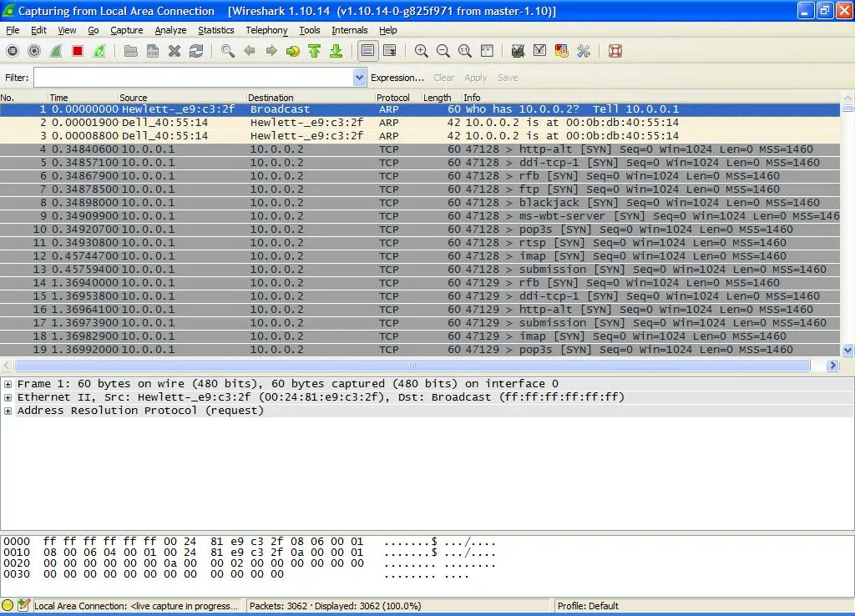Screen dimensions: 855x616
Task: Click inside the display filter field
Action: click(x=192, y=77)
